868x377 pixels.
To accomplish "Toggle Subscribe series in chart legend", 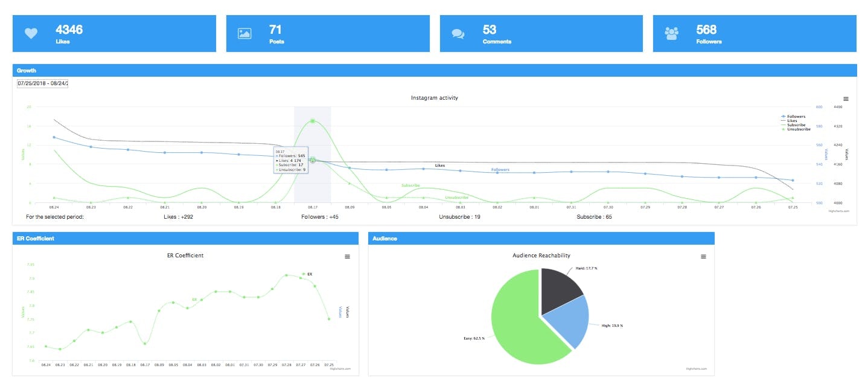I will (793, 124).
